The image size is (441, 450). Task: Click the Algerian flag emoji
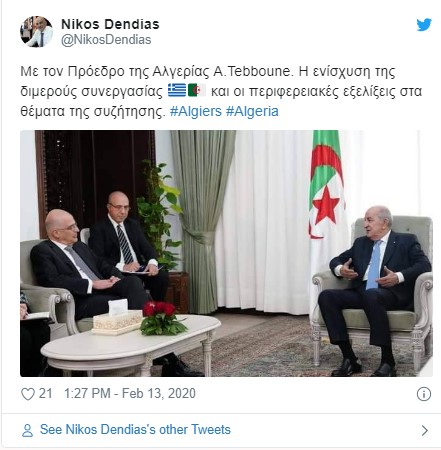pos(197,90)
